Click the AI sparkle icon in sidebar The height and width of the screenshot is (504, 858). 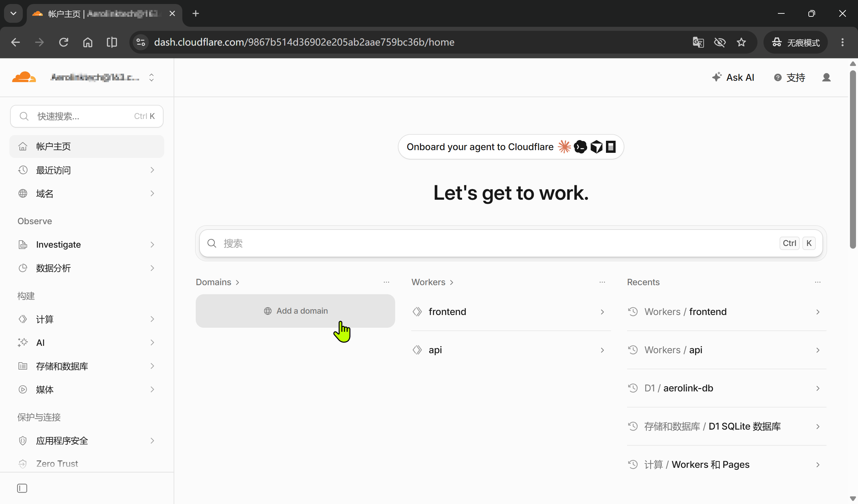pos(23,342)
